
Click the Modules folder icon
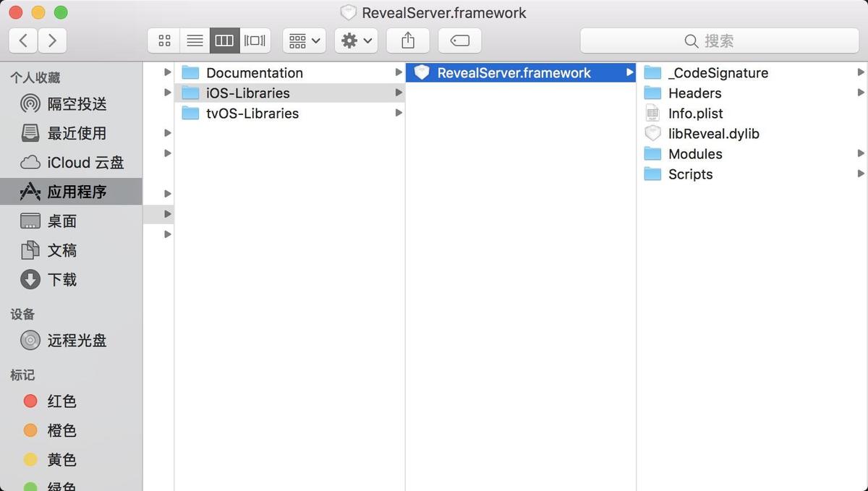(x=652, y=153)
